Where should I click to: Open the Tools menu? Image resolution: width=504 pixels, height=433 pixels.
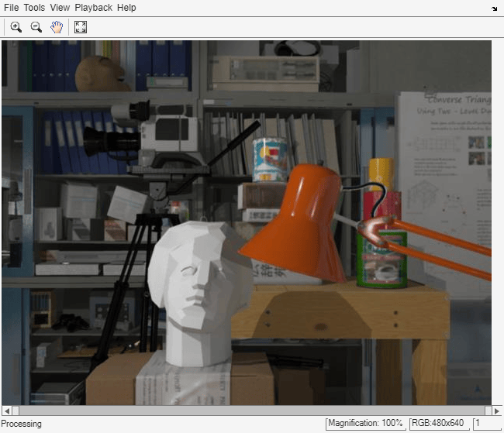point(34,8)
